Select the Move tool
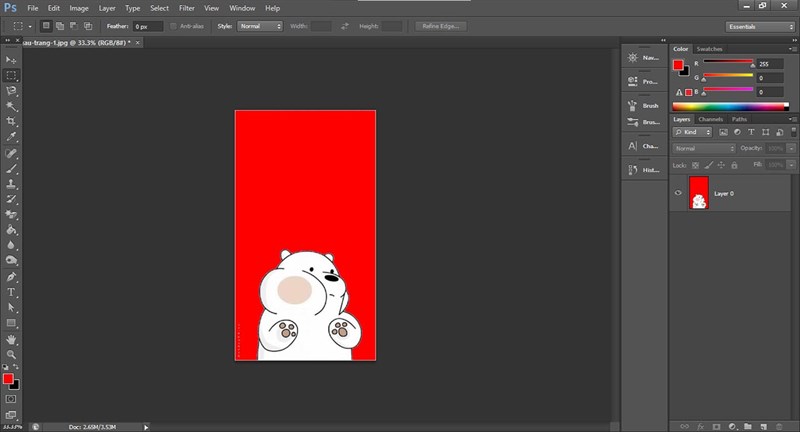Viewport: 800px width, 432px height. pyautogui.click(x=11, y=60)
